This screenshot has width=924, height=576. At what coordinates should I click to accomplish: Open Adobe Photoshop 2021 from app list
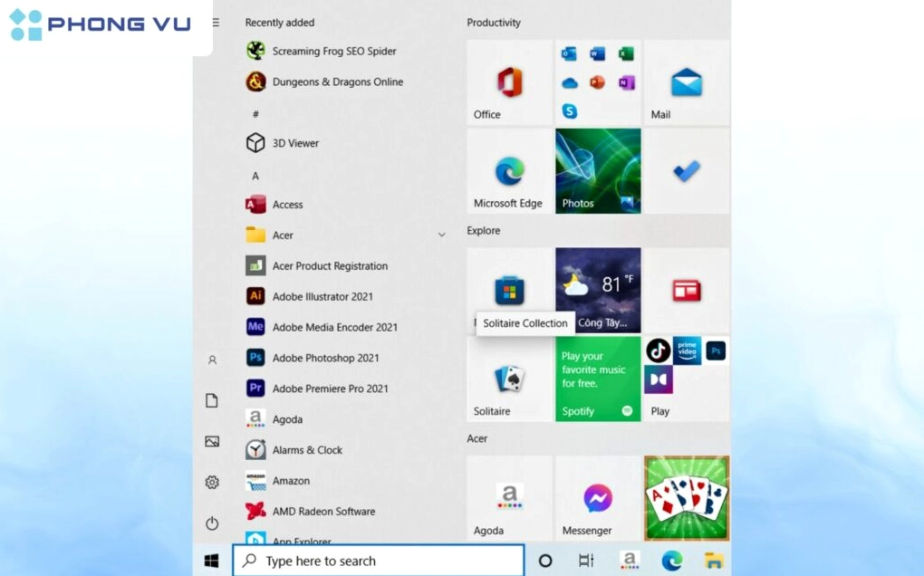pyautogui.click(x=325, y=358)
